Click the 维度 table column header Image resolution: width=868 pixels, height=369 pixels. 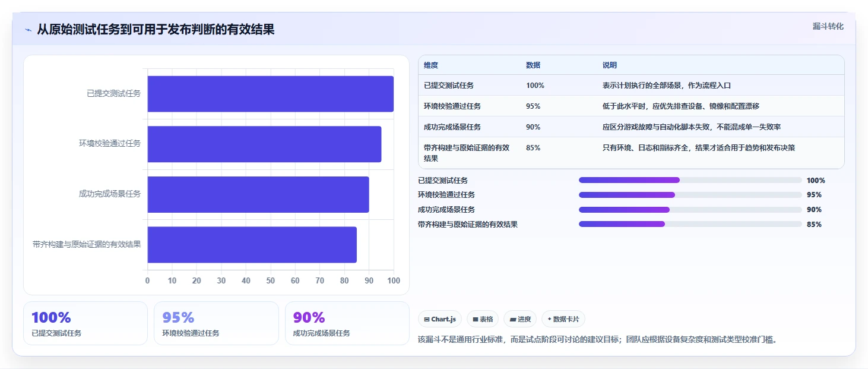[x=431, y=65]
